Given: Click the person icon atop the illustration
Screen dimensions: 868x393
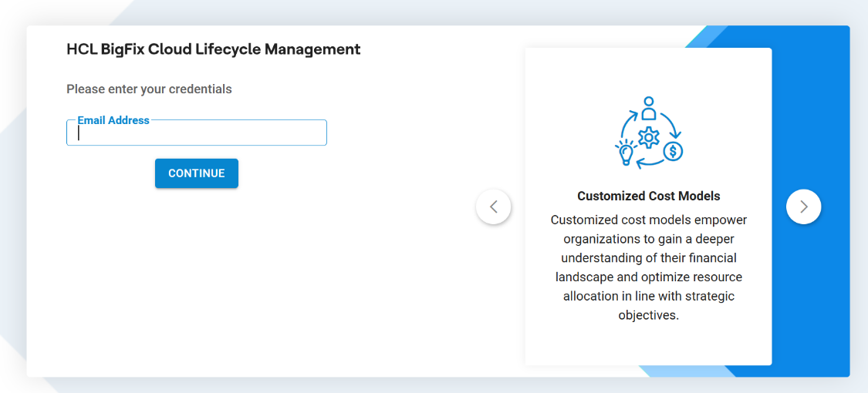Looking at the screenshot, I should point(649,108).
